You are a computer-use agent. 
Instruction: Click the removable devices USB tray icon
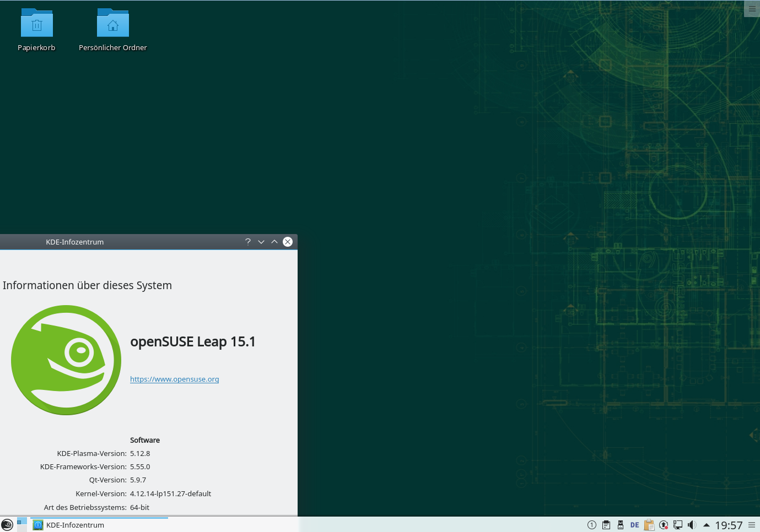621,525
